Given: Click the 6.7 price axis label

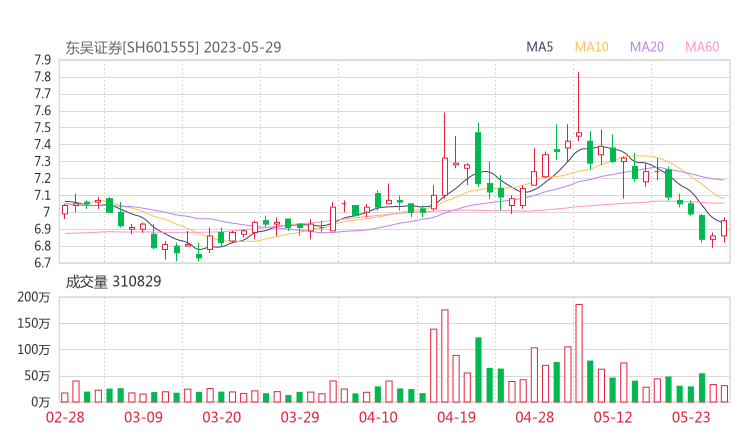Looking at the screenshot, I should pyautogui.click(x=42, y=263).
